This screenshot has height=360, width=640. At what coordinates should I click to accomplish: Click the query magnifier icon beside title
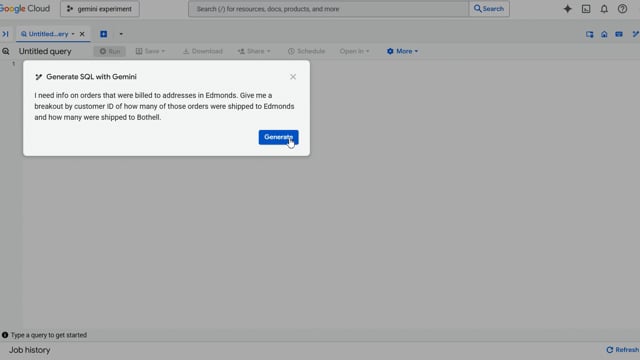6,51
